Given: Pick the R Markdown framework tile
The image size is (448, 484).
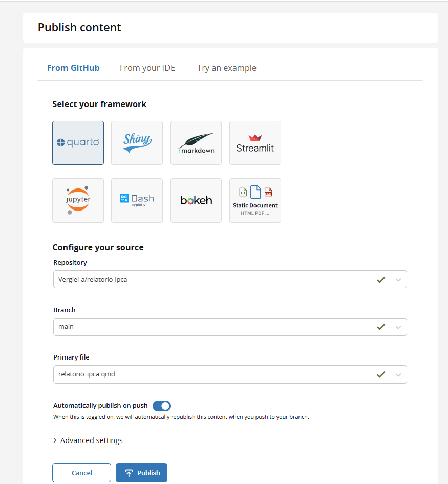Looking at the screenshot, I should click(x=196, y=143).
